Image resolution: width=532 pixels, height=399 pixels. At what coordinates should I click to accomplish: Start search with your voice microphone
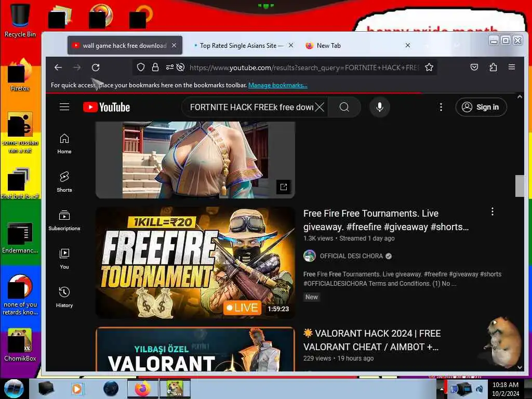(380, 107)
